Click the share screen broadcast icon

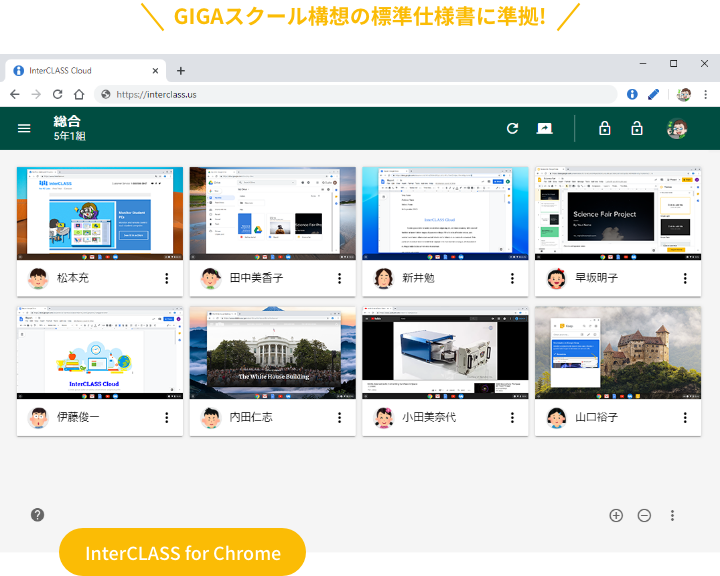tap(545, 129)
